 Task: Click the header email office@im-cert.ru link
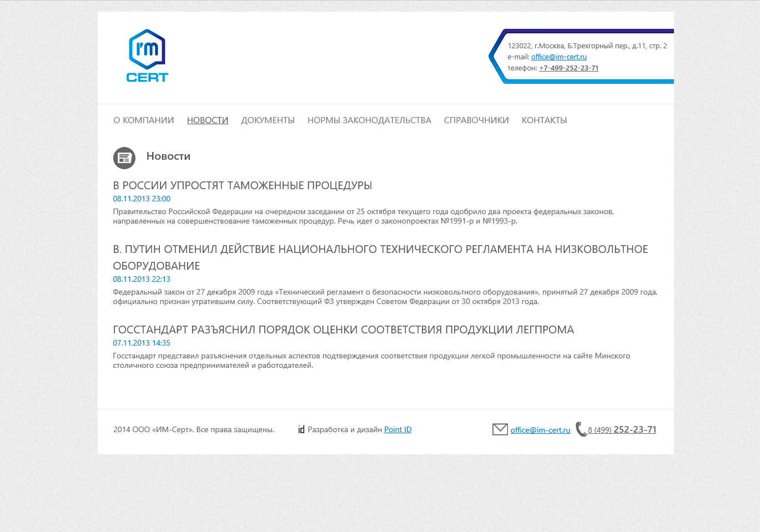[558, 57]
